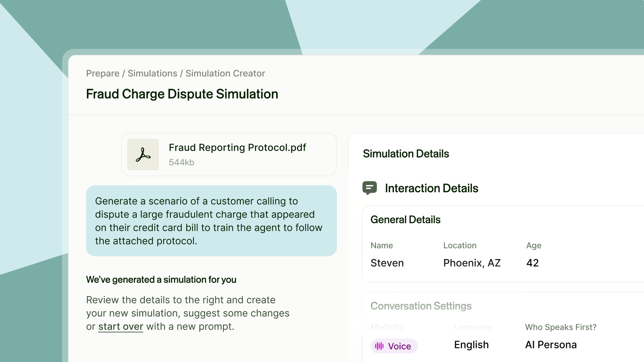Open the Prepare breadcrumb link
644x362 pixels.
[x=103, y=73]
